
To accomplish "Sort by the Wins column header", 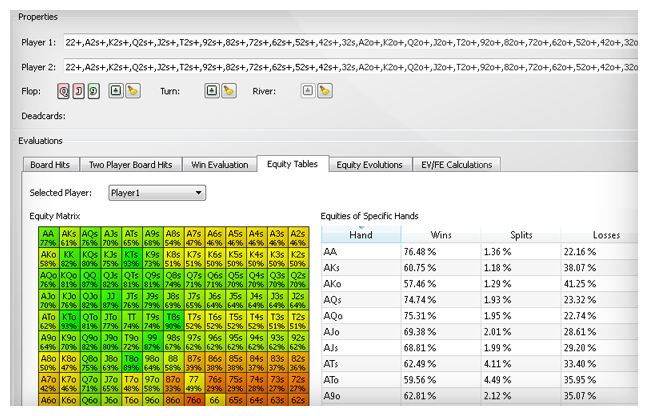I will coord(441,235).
